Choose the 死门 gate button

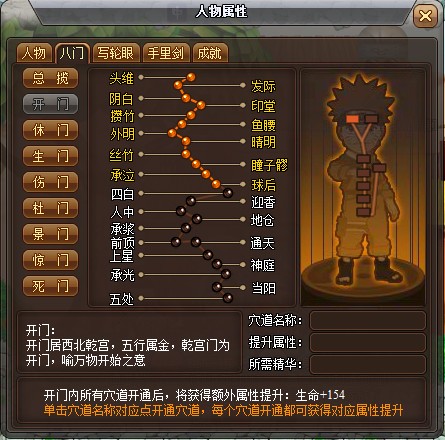tap(50, 286)
